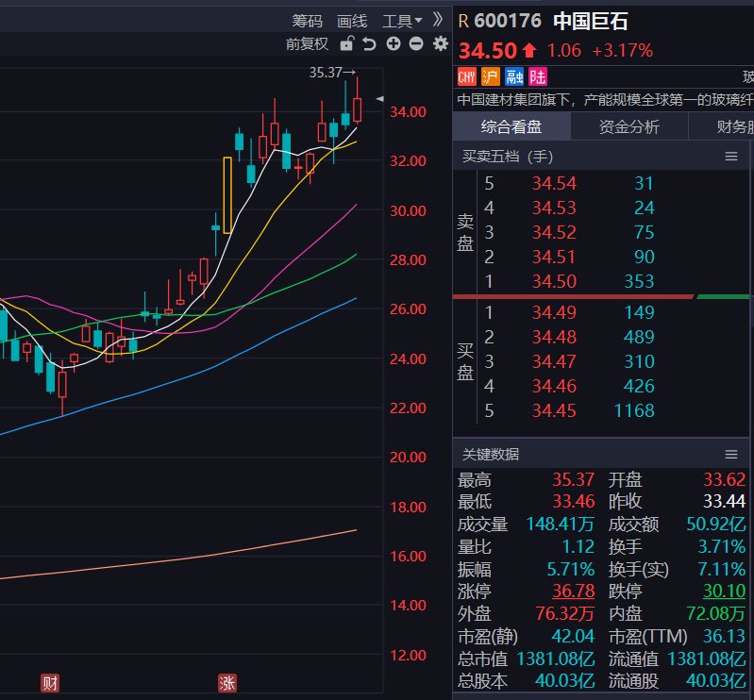Click the 陆 stock connect badge
This screenshot has height=700, width=754.
[x=538, y=77]
